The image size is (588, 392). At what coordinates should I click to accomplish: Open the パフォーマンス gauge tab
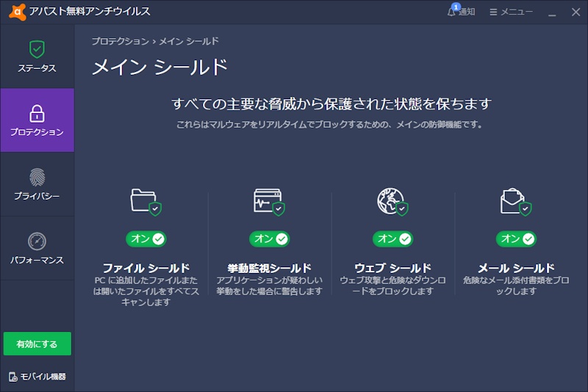37,248
